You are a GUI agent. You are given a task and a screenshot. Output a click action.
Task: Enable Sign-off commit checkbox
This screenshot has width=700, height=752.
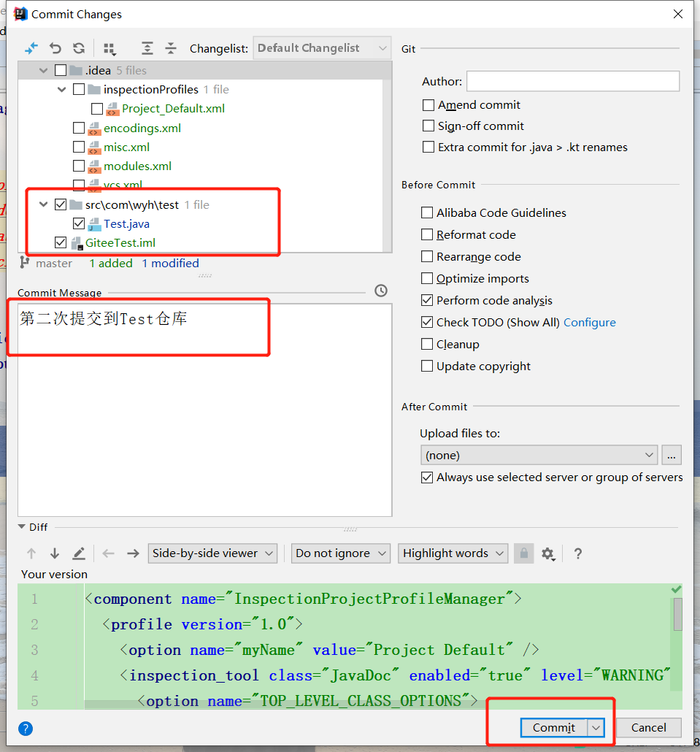tap(428, 126)
